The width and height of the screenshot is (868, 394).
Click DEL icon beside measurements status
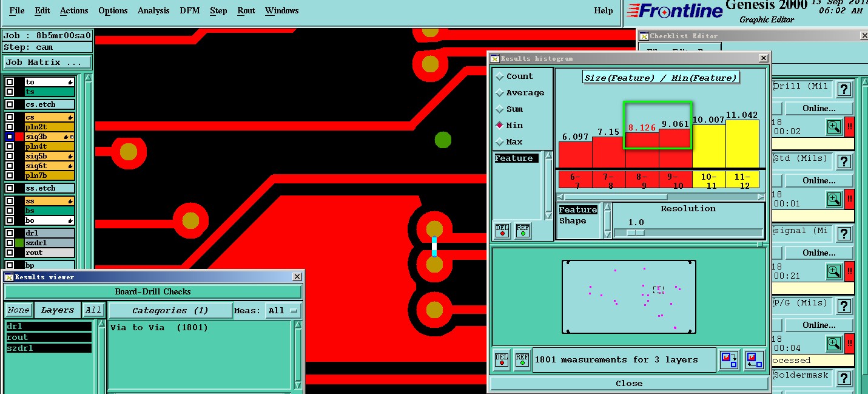[502, 360]
